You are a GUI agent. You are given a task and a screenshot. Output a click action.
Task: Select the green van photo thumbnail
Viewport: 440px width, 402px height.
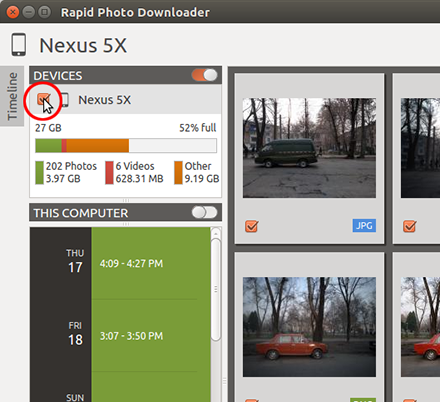(x=309, y=148)
